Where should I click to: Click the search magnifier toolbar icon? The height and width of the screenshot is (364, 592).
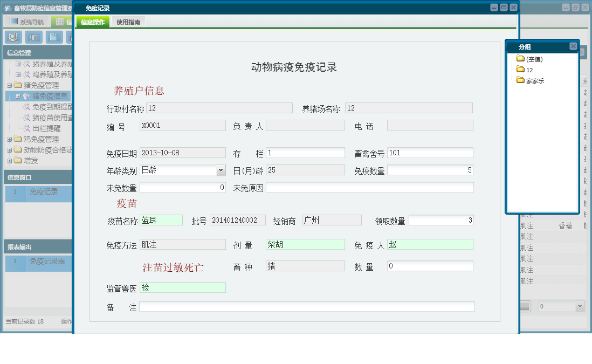[13, 37]
